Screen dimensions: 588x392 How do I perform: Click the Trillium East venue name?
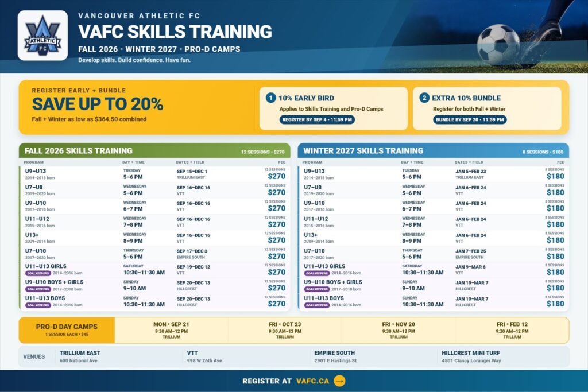[80, 353]
